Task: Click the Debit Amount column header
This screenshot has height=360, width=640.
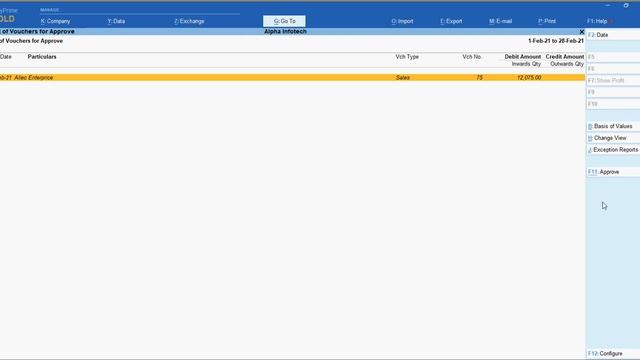Action: point(522,57)
